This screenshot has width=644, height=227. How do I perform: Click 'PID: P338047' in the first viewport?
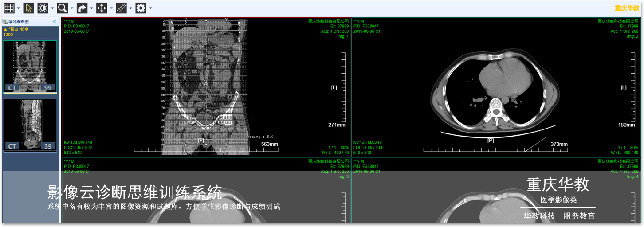76,26
